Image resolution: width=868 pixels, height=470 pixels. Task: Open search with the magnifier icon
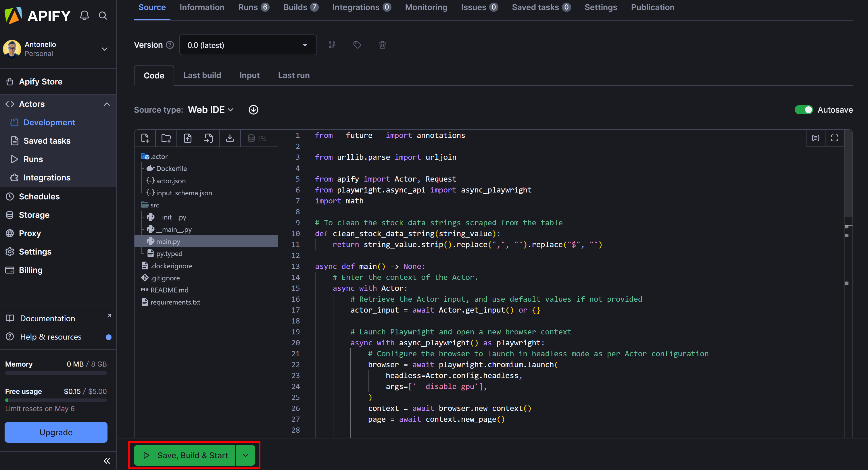pos(103,16)
